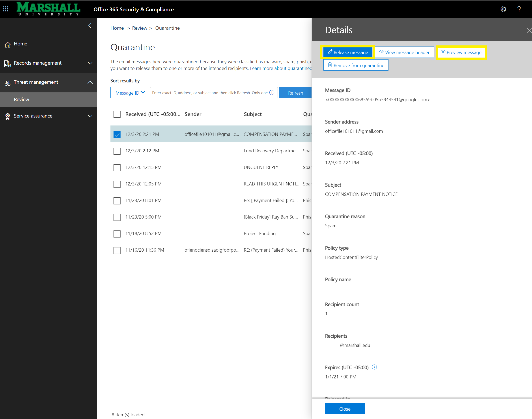
Task: Select Re: [ Payment Failed ] message
Action: click(271, 200)
